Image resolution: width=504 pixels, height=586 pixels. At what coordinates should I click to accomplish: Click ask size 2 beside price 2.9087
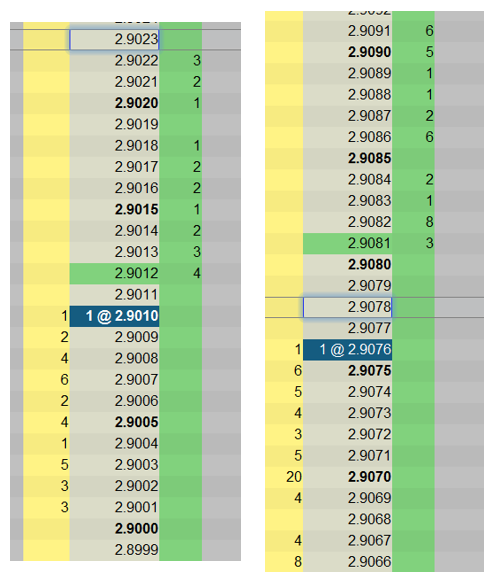[x=430, y=116]
